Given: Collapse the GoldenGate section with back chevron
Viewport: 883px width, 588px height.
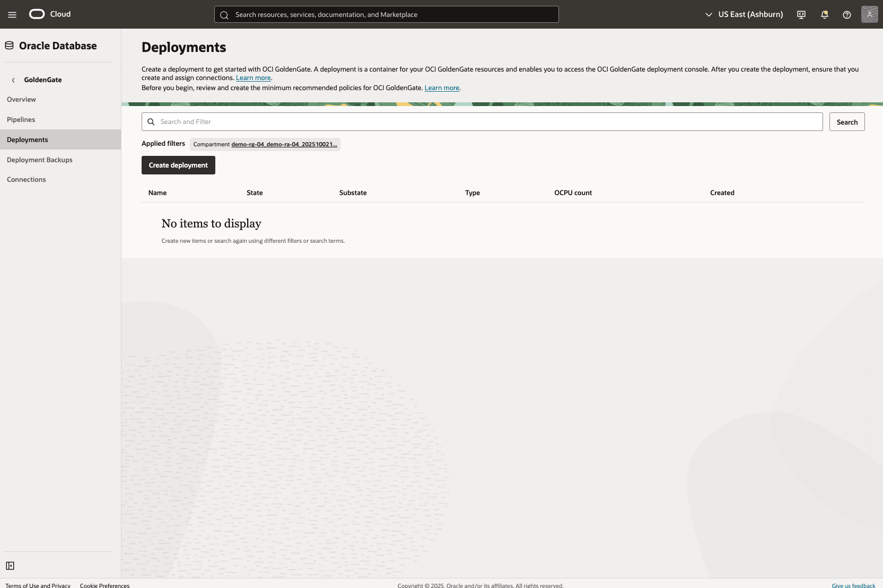Looking at the screenshot, I should (x=12, y=80).
